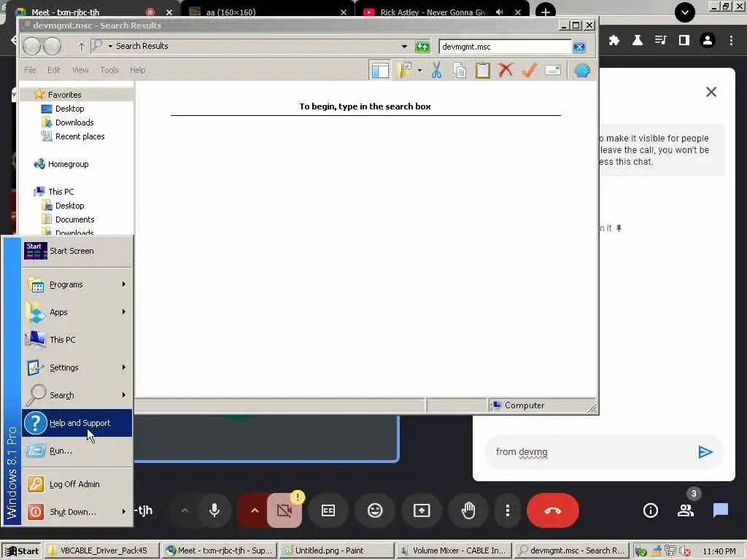747x560 pixels.
Task: Choose Log Off Admin
Action: coord(77,484)
